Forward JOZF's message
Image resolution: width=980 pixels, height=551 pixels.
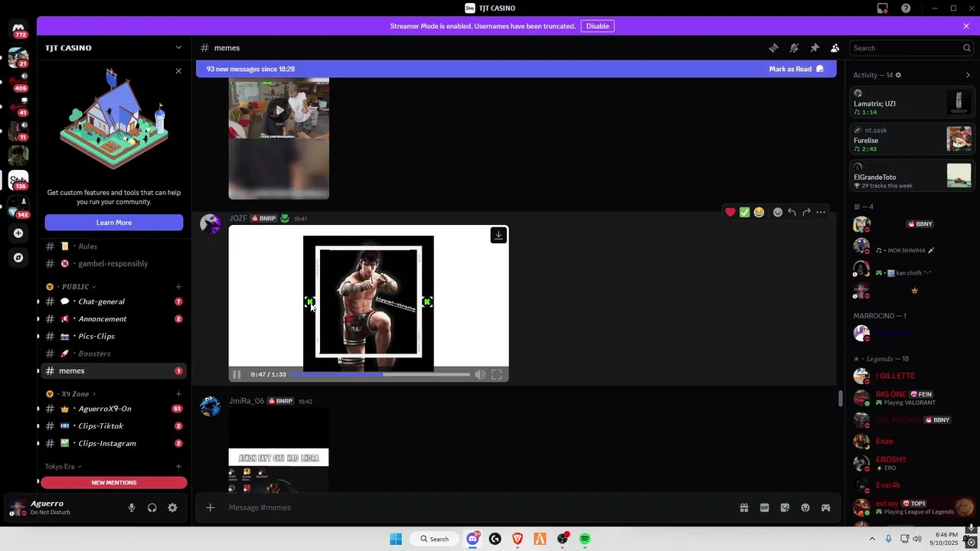click(x=806, y=212)
